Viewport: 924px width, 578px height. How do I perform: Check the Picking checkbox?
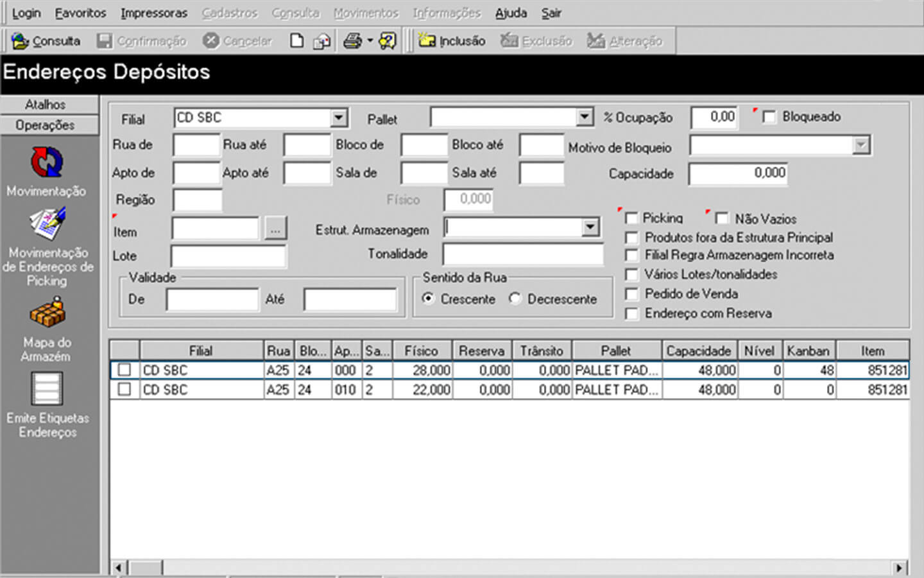point(631,218)
